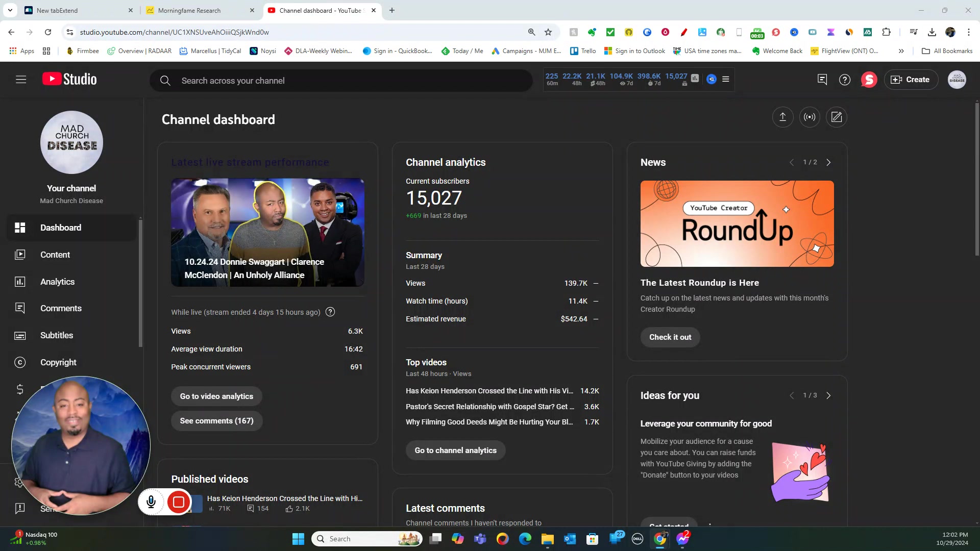980x551 pixels.
Task: Click the Upload videos icon
Action: [782, 117]
